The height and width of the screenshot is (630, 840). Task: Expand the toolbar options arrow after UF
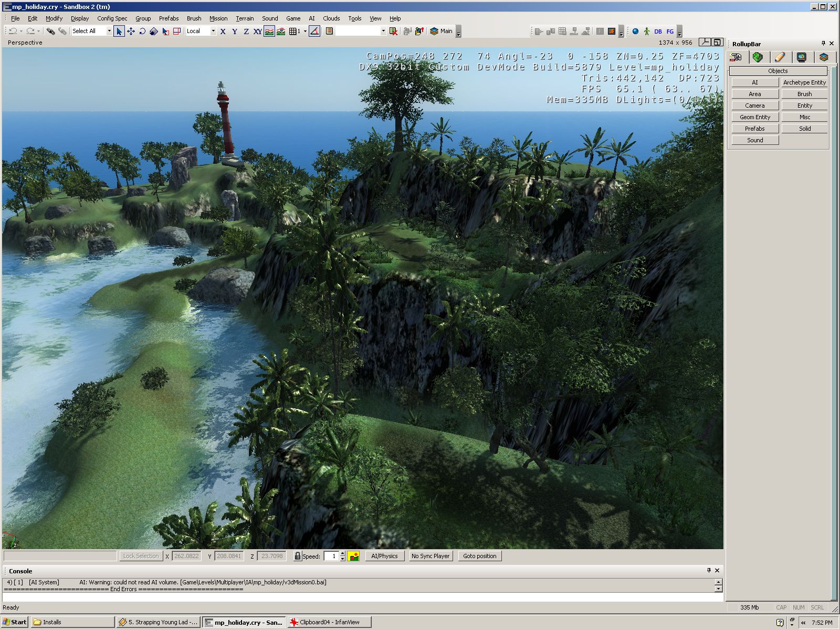pyautogui.click(x=621, y=31)
